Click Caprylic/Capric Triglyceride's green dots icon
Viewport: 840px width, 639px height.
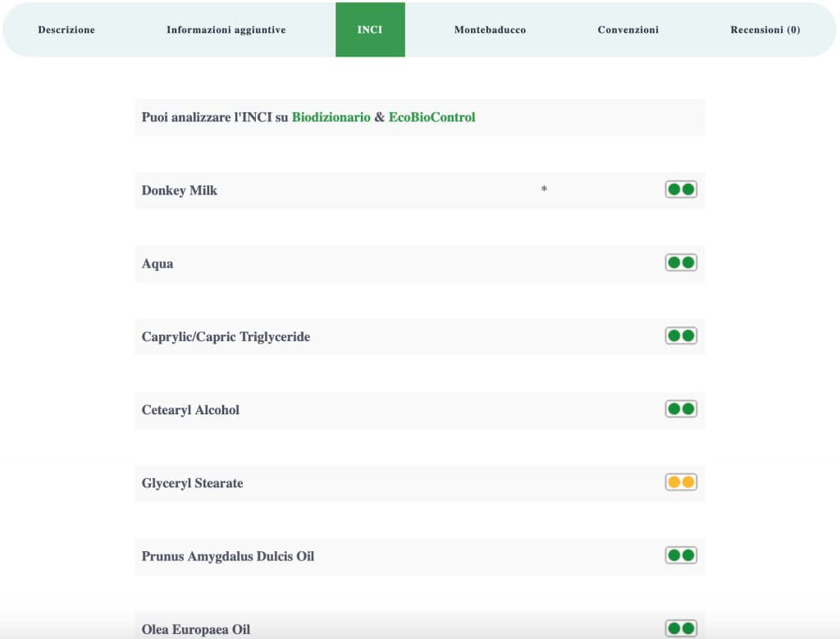[681, 335]
